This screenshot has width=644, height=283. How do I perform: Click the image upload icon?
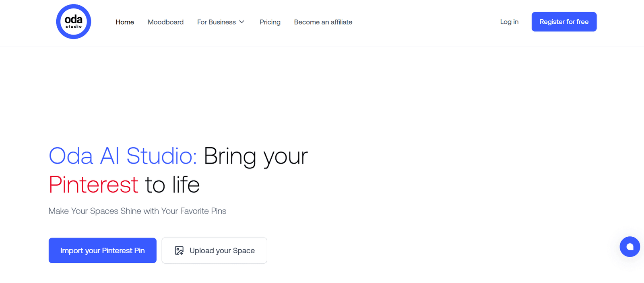pyautogui.click(x=179, y=250)
